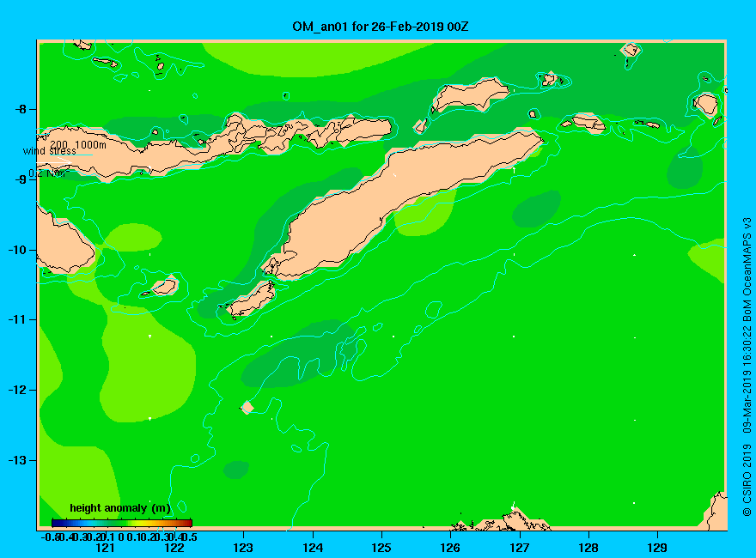756x558 pixels.
Task: Click longitude axis label 127
Action: coord(519,548)
